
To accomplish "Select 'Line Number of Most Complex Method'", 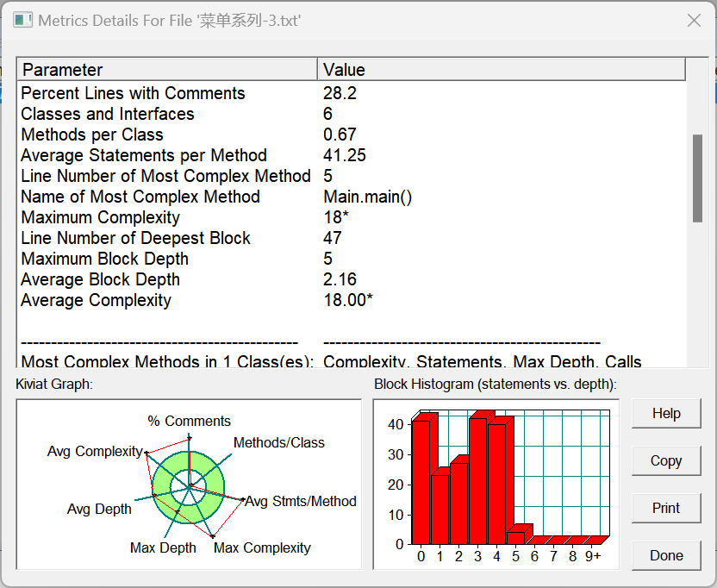I will coord(352,176).
